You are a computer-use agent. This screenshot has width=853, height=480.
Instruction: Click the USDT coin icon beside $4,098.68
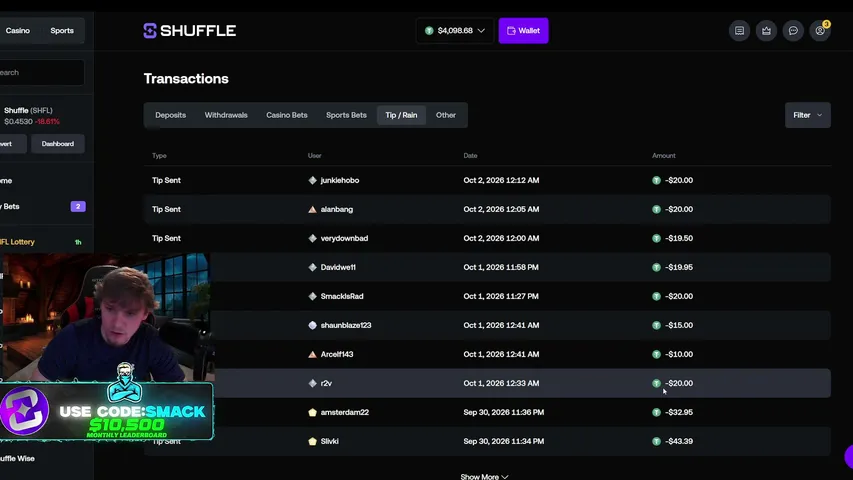429,30
